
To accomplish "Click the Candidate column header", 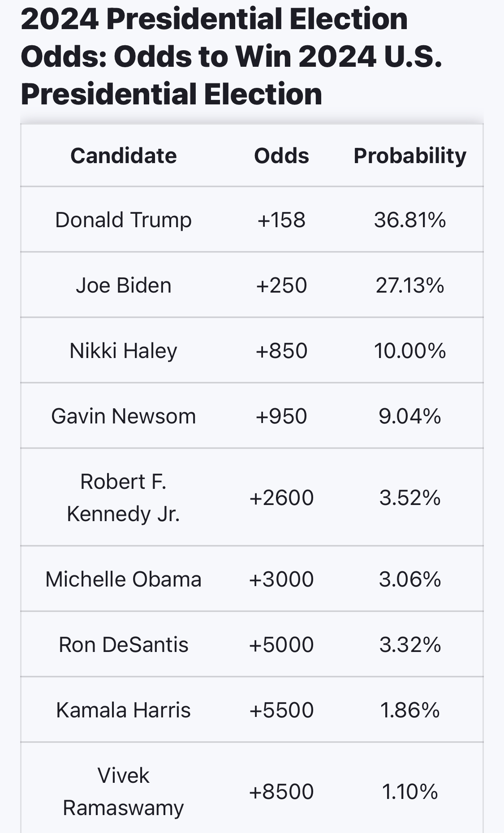I will click(x=124, y=156).
